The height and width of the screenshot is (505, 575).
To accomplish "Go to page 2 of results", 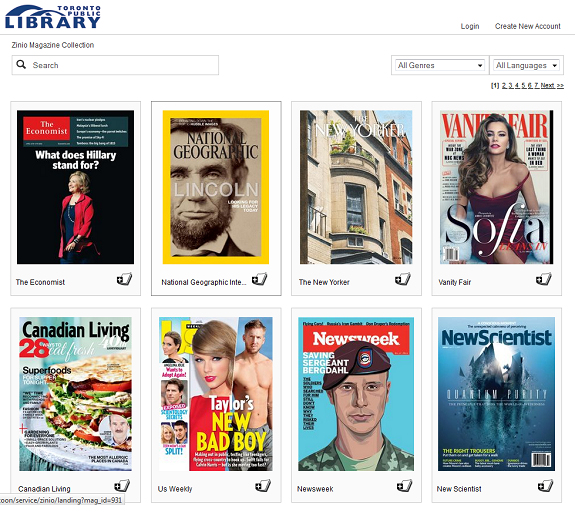I will (x=504, y=85).
